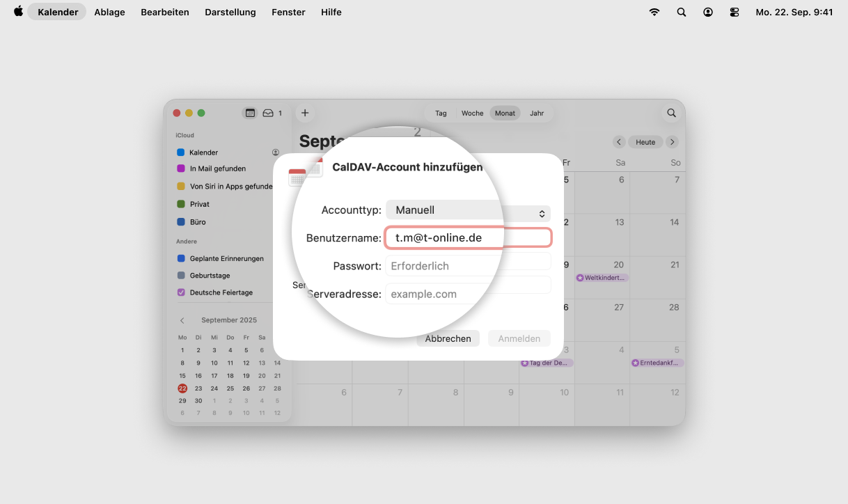848x504 pixels.
Task: Uncheck the Büro calendar checkbox
Action: coord(181,222)
